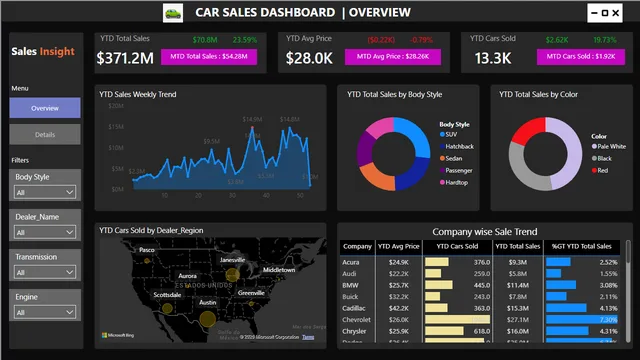Close the dashboard window
Screen dimensions: 640x360
[616, 13]
